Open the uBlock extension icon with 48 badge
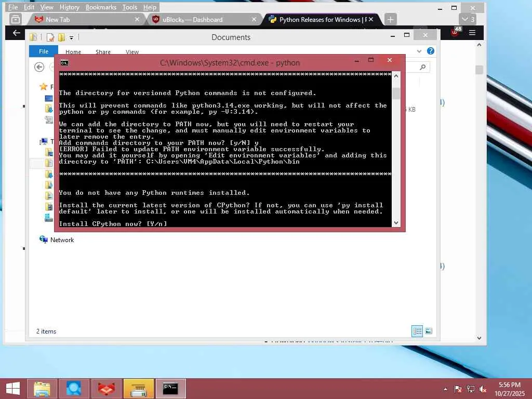This screenshot has width=532, height=399. click(x=456, y=32)
